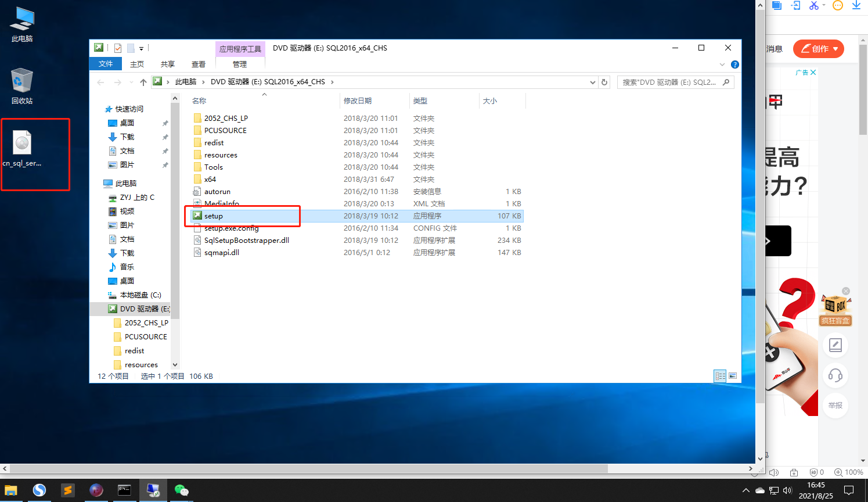Click the DVD 驱动器 (E:) breadcrumb segment

268,82
